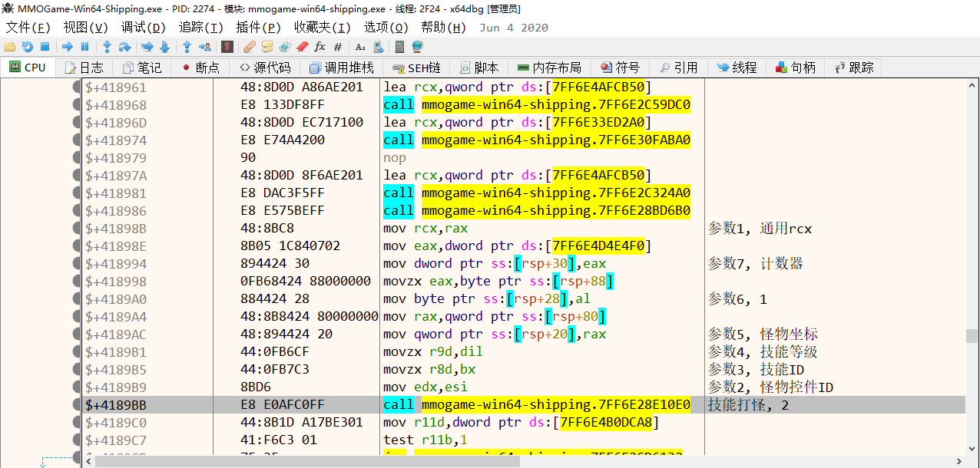Screen dimensions: 980x468
Task: Select the mov edx,esi instruction
Action: pyautogui.click(x=425, y=387)
